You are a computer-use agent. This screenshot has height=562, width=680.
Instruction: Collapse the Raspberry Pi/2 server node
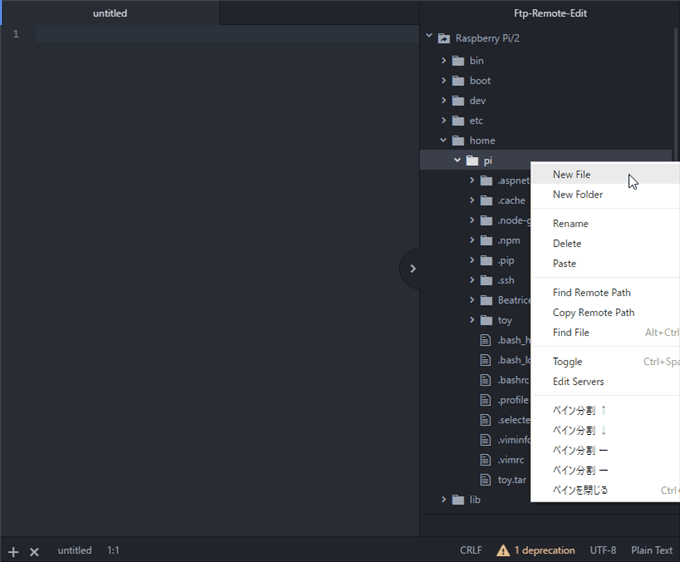click(429, 36)
